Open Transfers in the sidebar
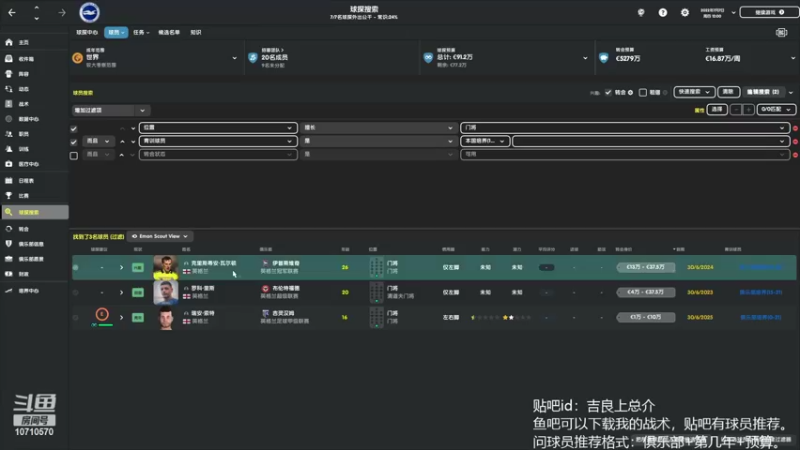Screen dimensions: 800x450 (9, 229)
